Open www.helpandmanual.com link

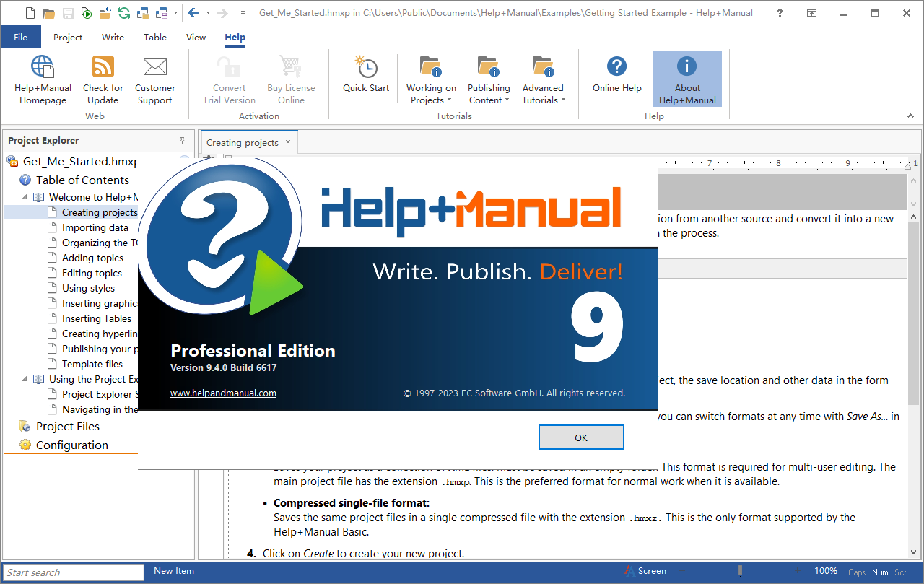[x=223, y=393]
